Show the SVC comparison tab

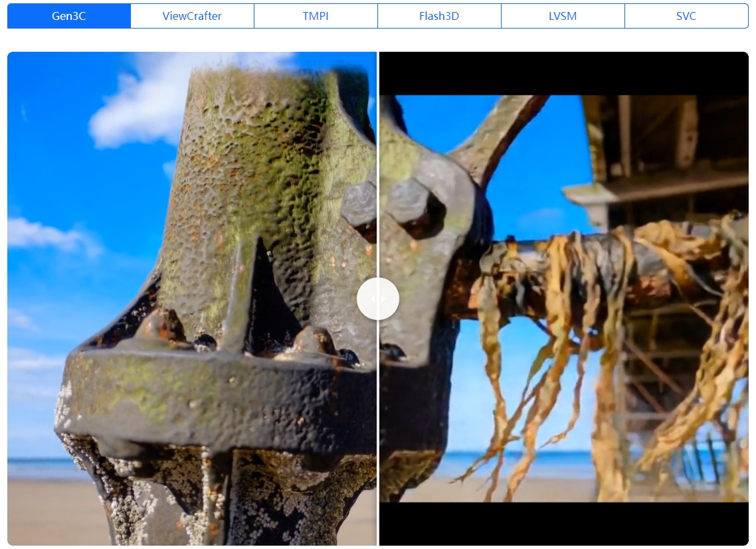[686, 16]
